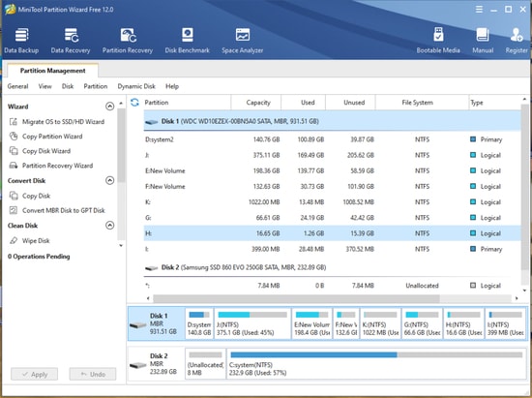This screenshot has height=398, width=532.
Task: Open the Disk menu
Action: tap(68, 86)
